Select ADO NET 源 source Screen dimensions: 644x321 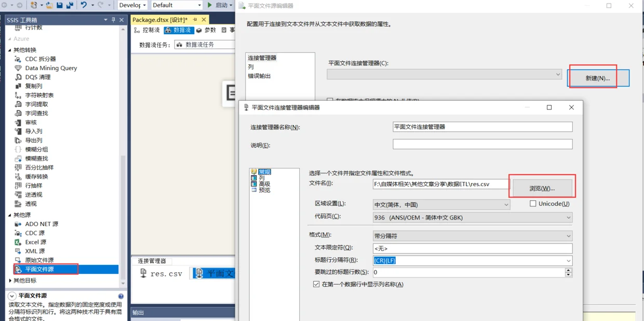(42, 224)
